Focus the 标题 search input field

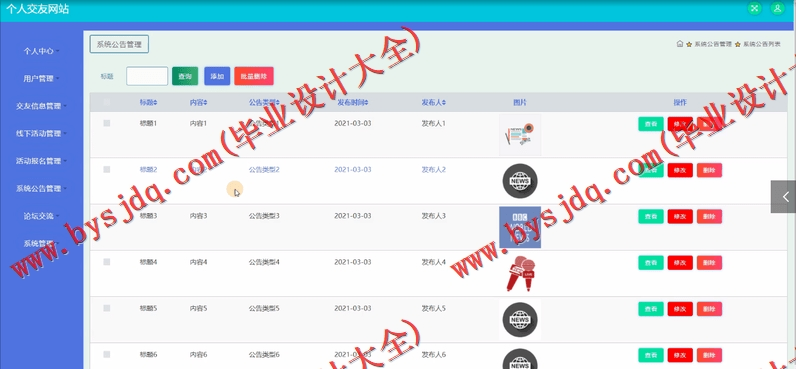pos(147,76)
